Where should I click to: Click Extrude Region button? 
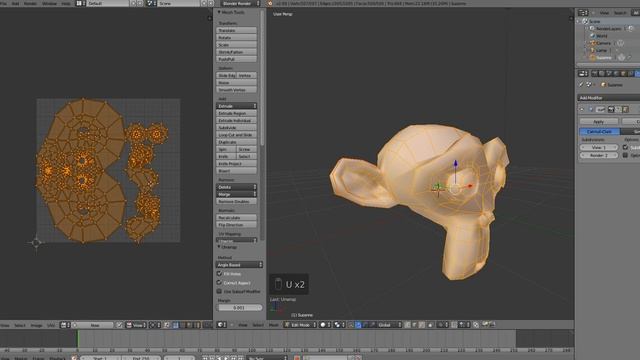236,113
